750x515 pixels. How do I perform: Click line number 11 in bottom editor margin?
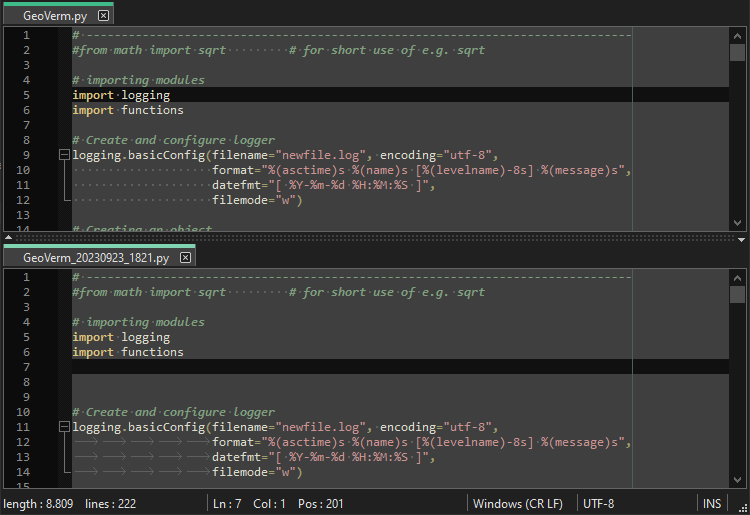(26, 427)
